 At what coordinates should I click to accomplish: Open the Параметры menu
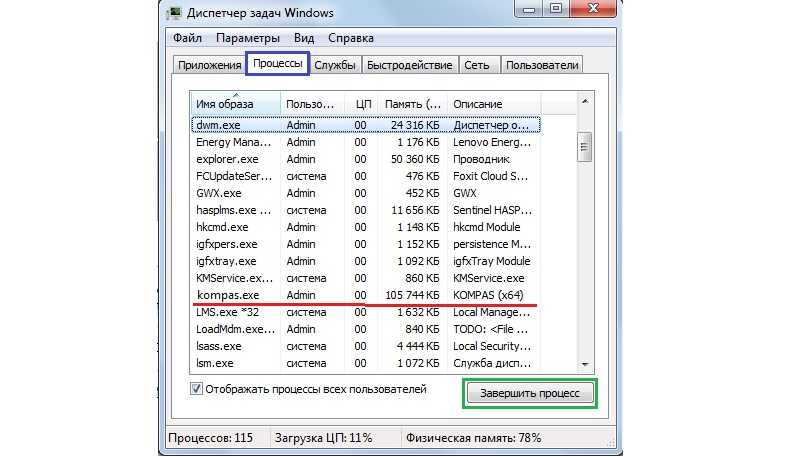(240, 38)
